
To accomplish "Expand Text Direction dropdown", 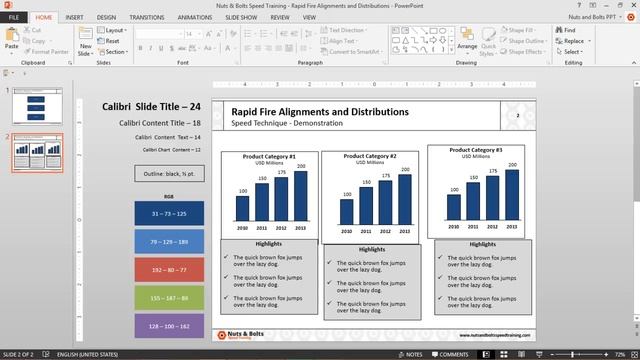I will pos(344,30).
